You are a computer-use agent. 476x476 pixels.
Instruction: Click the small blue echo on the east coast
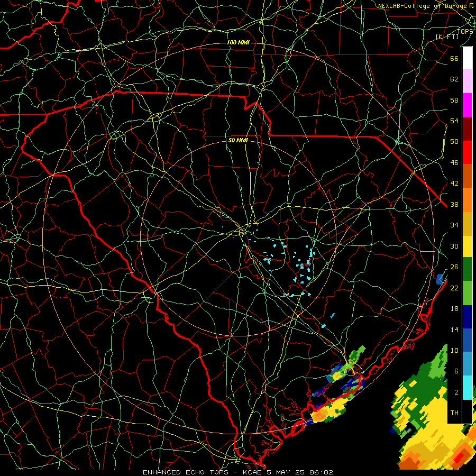pos(440,278)
